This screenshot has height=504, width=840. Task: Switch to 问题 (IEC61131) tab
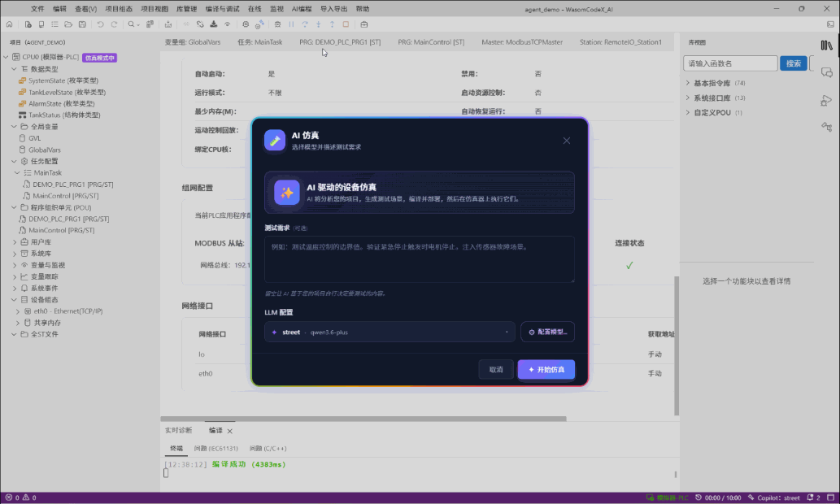[215, 448]
